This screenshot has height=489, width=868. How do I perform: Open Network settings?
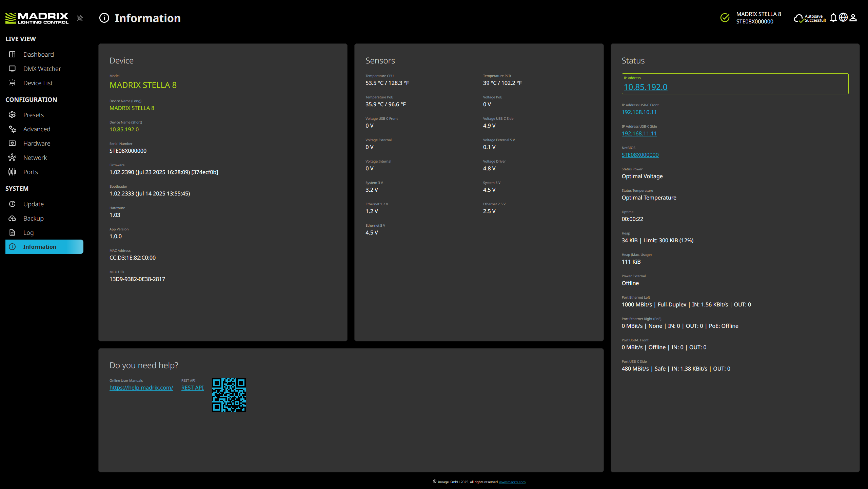(35, 157)
